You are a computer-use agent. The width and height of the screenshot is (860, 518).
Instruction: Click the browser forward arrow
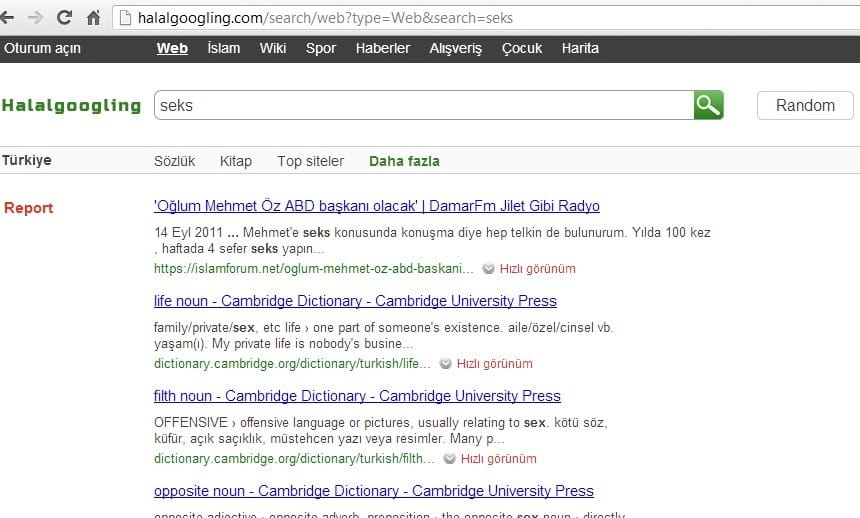tap(35, 18)
